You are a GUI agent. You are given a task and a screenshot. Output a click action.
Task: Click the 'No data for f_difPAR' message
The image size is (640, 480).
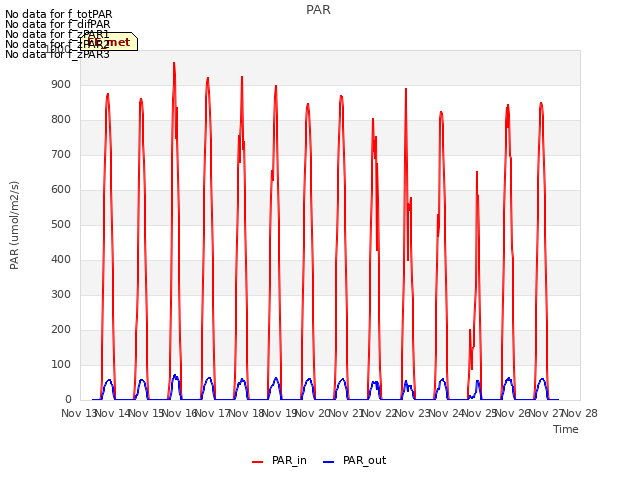point(58,24)
